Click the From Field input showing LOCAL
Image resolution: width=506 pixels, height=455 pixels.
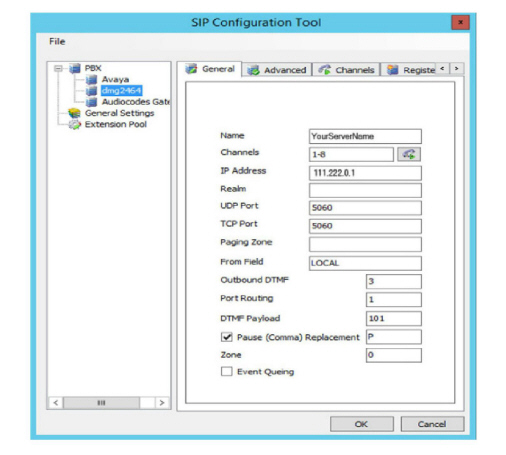click(x=365, y=263)
